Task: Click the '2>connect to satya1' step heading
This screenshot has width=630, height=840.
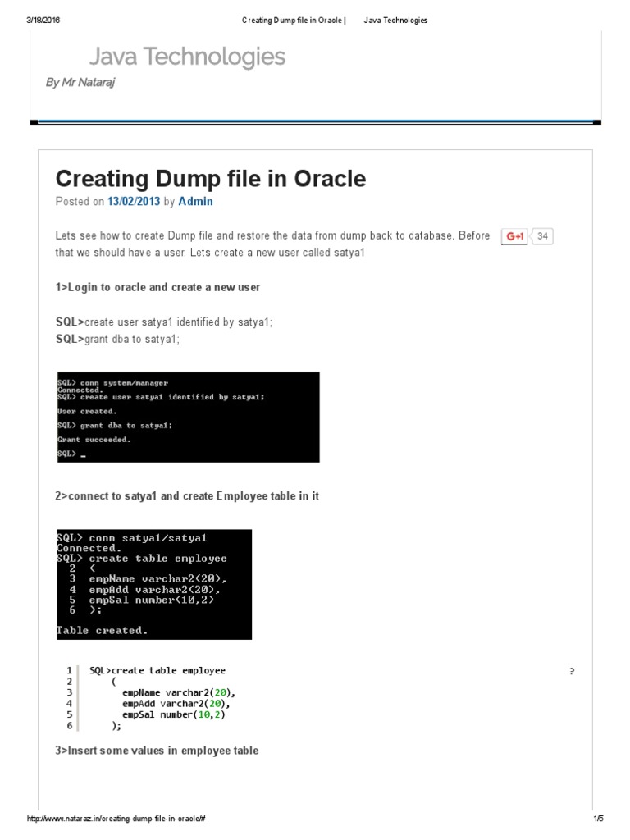Action: [x=187, y=496]
